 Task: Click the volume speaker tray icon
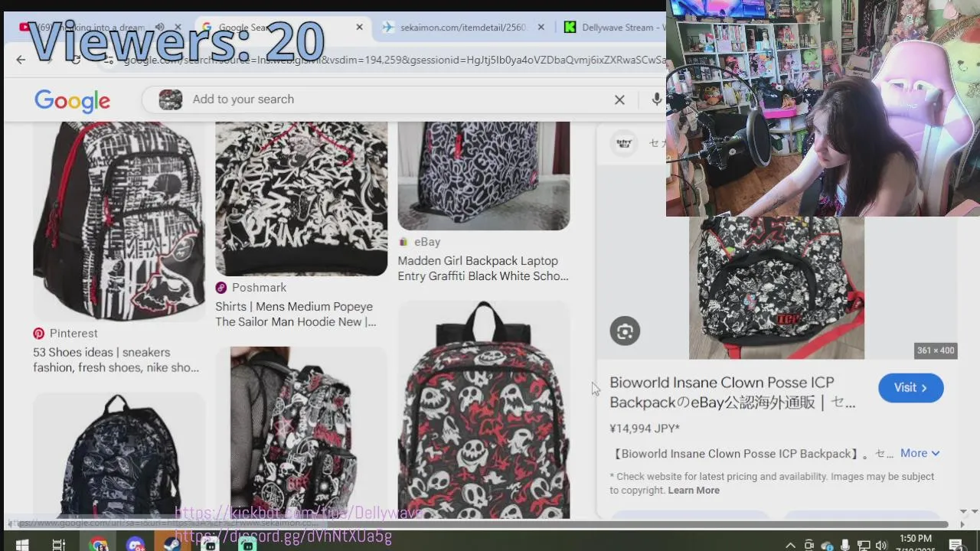881,545
